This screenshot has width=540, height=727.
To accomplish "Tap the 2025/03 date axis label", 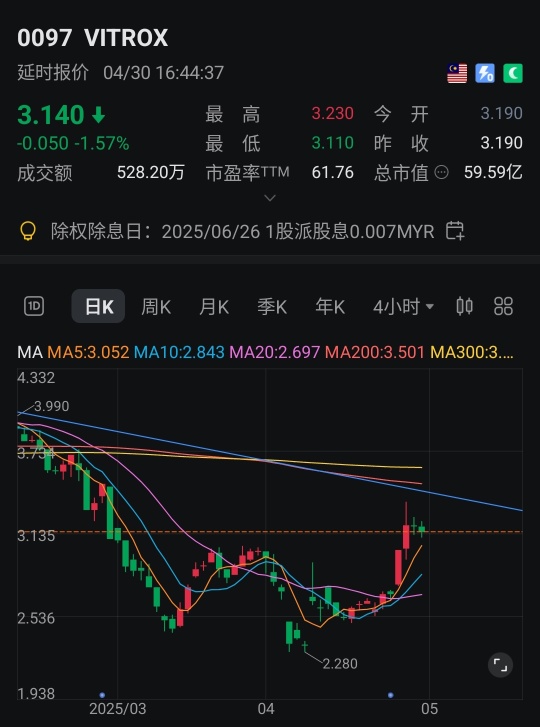I will [x=117, y=709].
